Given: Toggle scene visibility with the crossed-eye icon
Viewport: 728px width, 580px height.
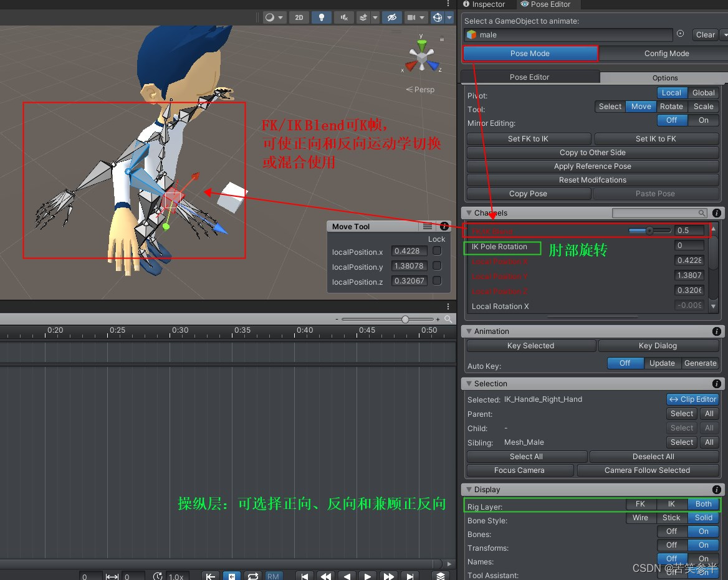Looking at the screenshot, I should point(391,17).
